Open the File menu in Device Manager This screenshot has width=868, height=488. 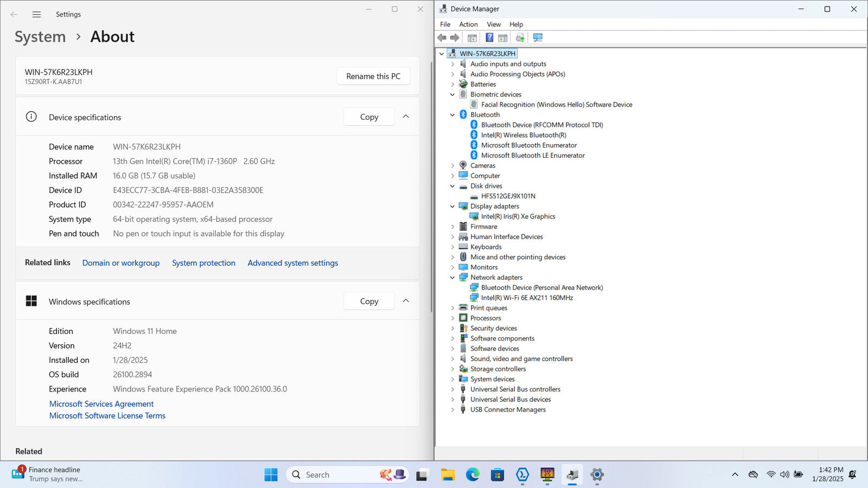pos(445,24)
